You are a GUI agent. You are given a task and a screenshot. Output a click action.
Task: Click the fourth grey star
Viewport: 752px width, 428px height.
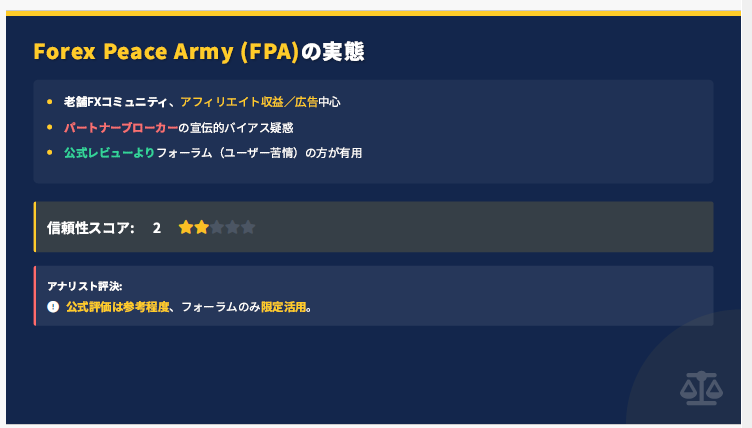232,227
